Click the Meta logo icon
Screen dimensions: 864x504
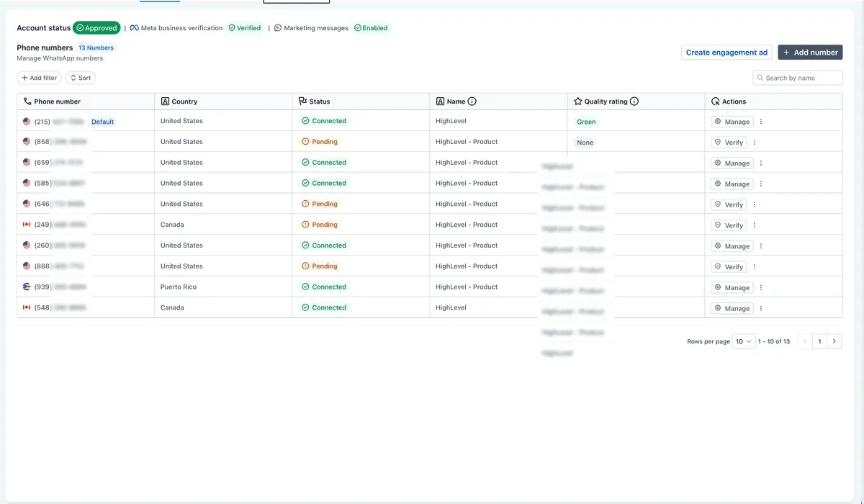(134, 28)
